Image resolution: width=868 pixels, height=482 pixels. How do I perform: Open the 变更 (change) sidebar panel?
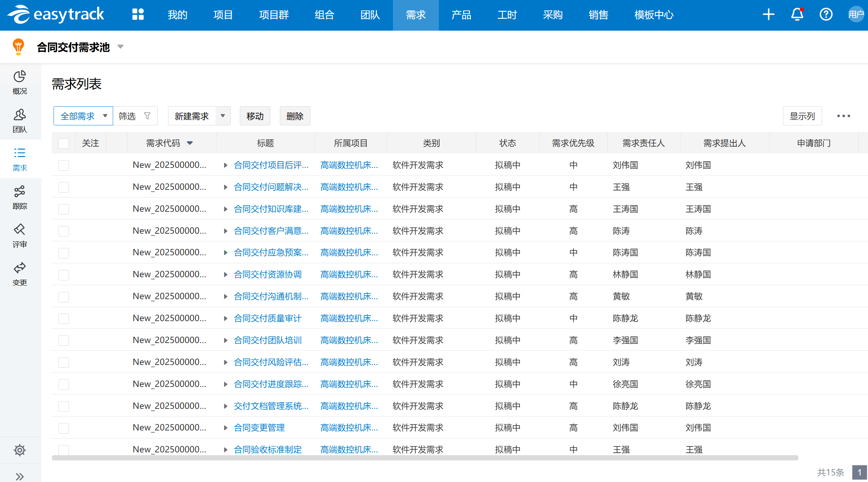pos(20,273)
